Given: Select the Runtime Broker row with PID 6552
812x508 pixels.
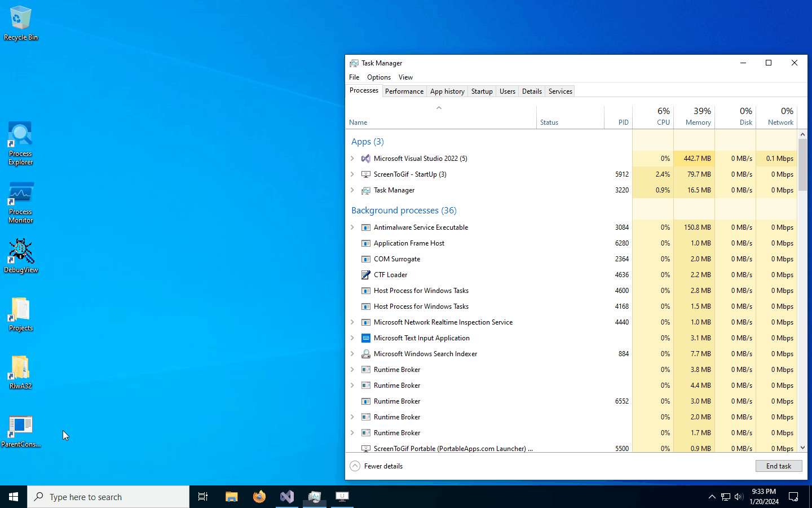Looking at the screenshot, I should point(571,401).
